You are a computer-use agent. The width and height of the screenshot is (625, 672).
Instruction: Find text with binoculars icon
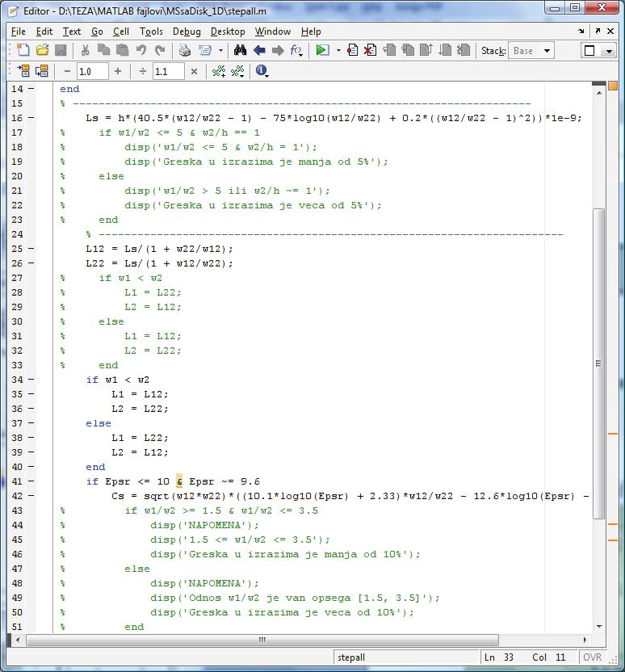click(x=240, y=50)
